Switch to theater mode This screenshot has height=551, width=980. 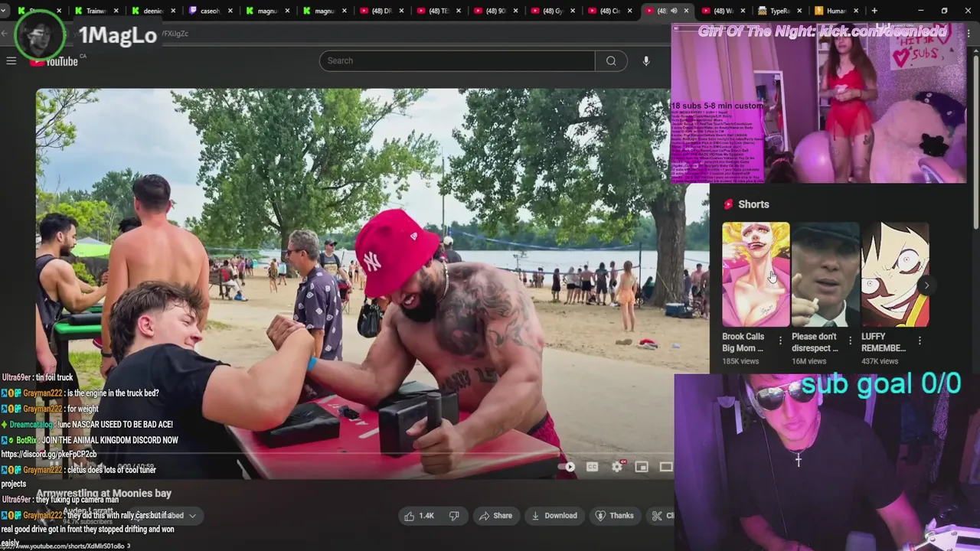point(666,466)
